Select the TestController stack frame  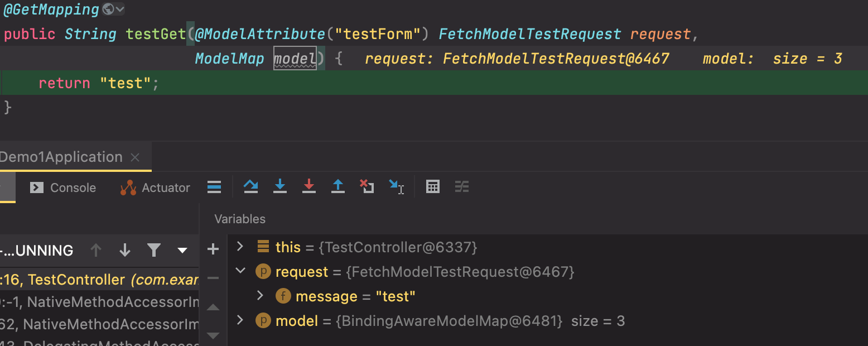click(x=99, y=280)
